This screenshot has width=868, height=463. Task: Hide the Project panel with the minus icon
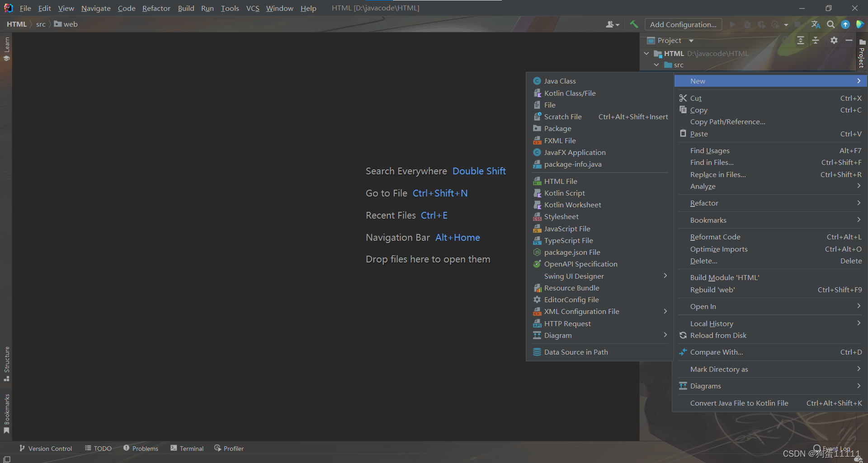click(849, 41)
